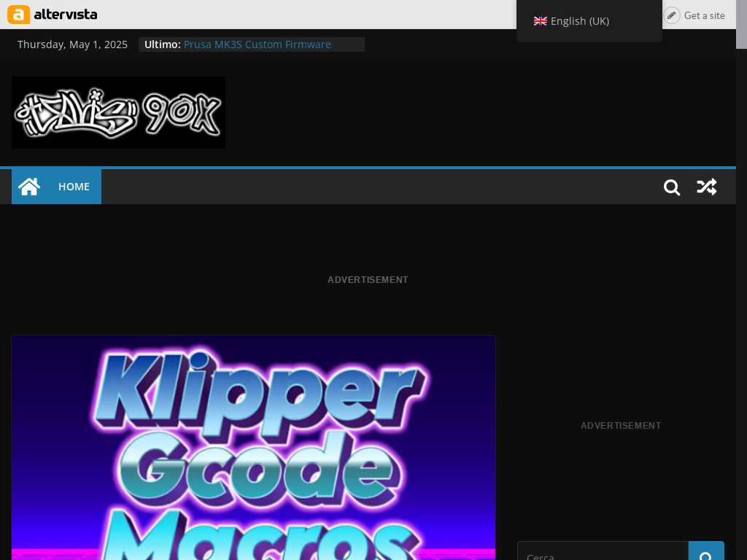
Task: Click the random post shuffle icon
Action: point(706,187)
